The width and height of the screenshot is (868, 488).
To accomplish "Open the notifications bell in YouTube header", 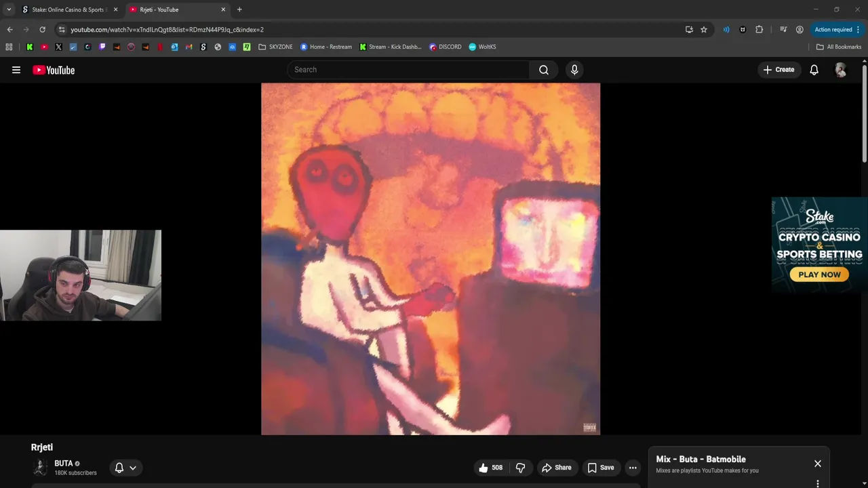I will tap(814, 70).
